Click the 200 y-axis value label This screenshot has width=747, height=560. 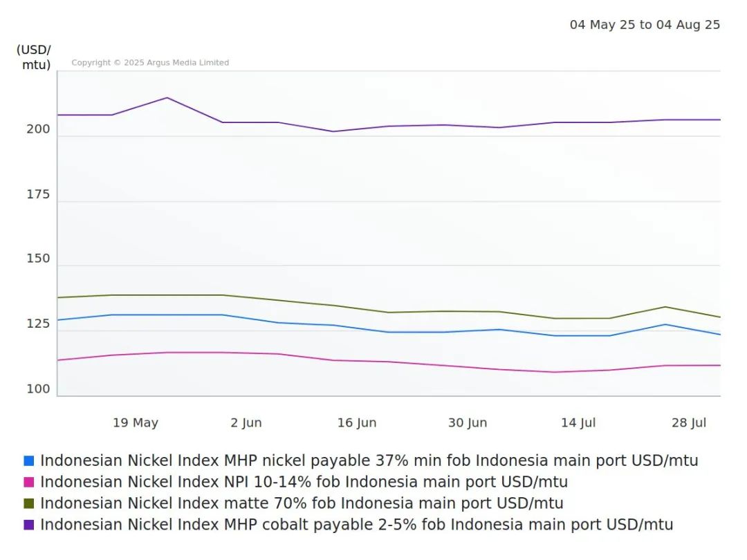pos(38,129)
